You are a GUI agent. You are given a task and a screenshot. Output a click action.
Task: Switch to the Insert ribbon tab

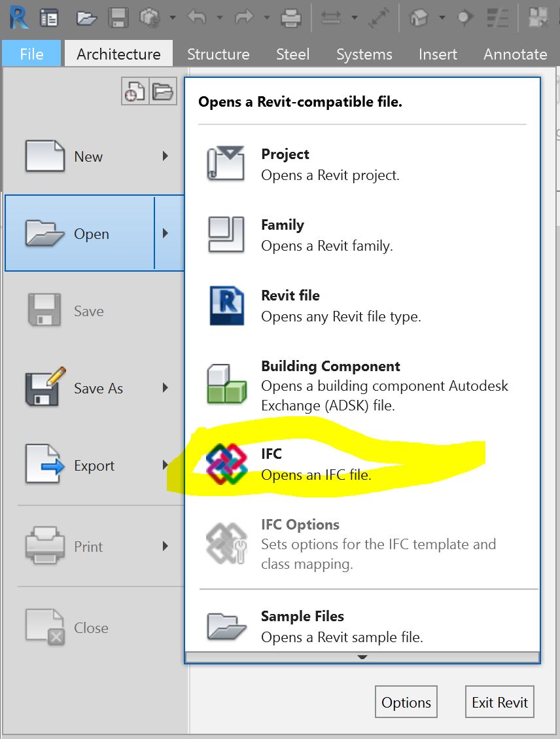click(437, 54)
